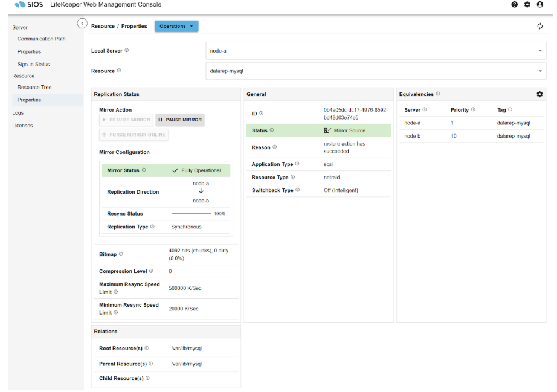The image size is (557, 392).
Task: Click info icon next to Switchback Type
Action: [x=298, y=190]
